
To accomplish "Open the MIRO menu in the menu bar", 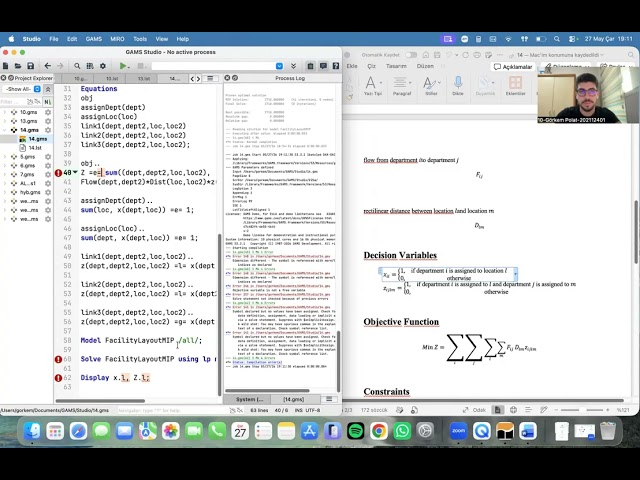I will point(117,39).
